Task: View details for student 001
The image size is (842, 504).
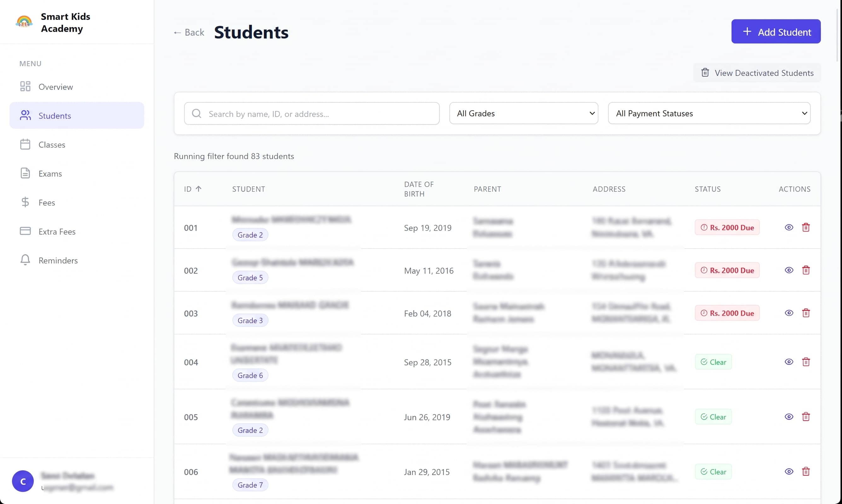Action: click(789, 227)
